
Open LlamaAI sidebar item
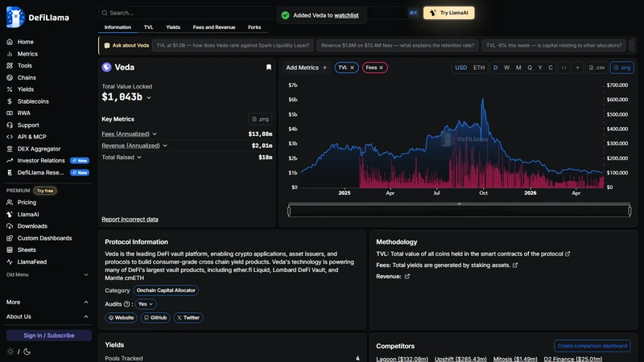tap(28, 214)
